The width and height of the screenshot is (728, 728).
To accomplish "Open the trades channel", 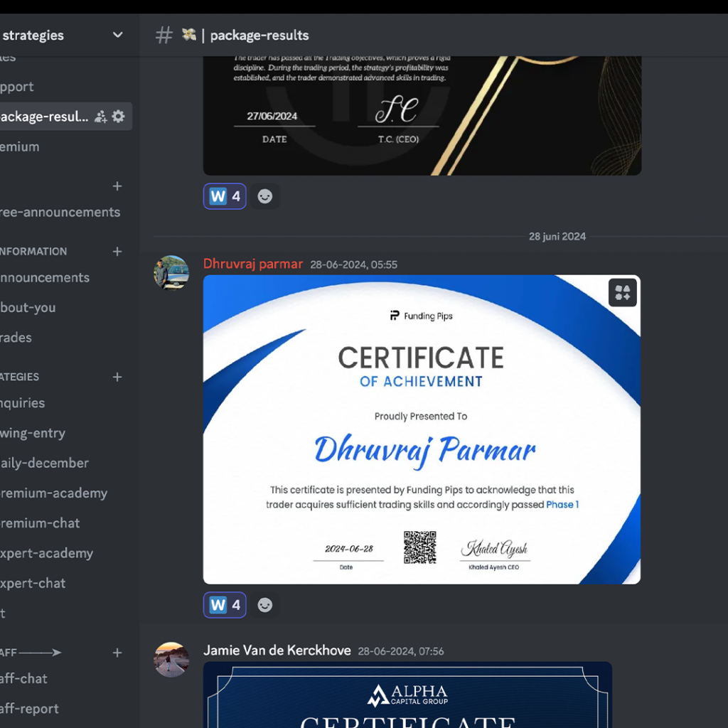I will pos(16,338).
